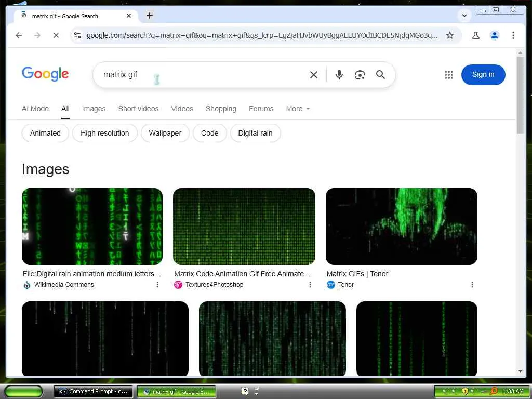This screenshot has width=532, height=399.
Task: Open the Wikimedia Commons digital rain thumbnail
Action: click(x=92, y=227)
